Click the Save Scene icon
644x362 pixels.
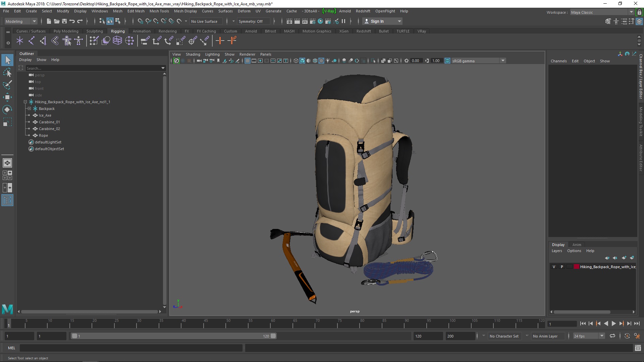[x=64, y=21]
